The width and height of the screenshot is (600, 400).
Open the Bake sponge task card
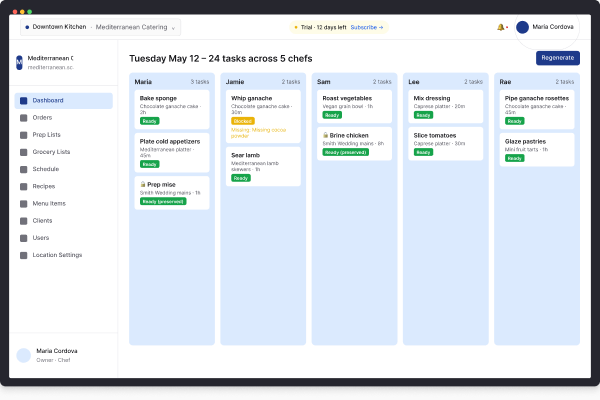pos(172,109)
